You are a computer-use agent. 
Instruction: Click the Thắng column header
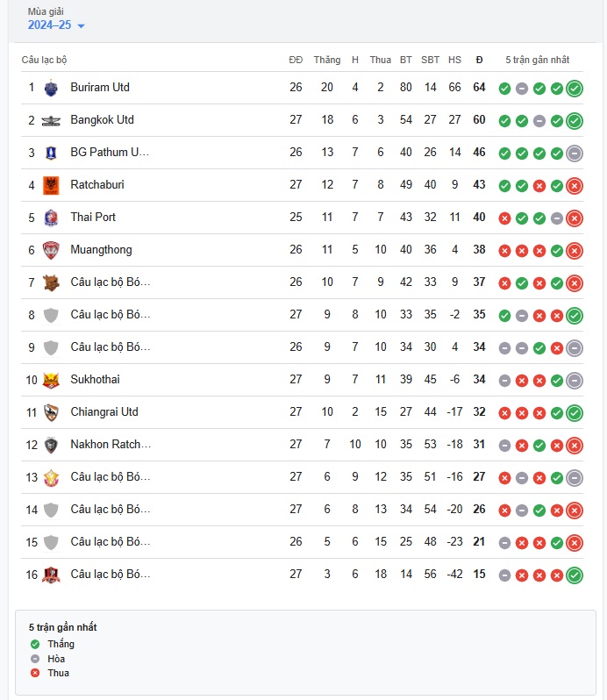click(x=326, y=60)
